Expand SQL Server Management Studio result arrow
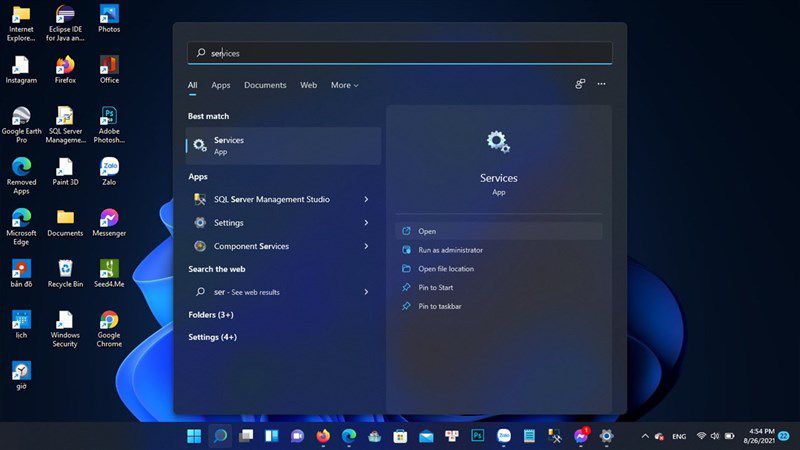800x450 pixels. coord(366,199)
